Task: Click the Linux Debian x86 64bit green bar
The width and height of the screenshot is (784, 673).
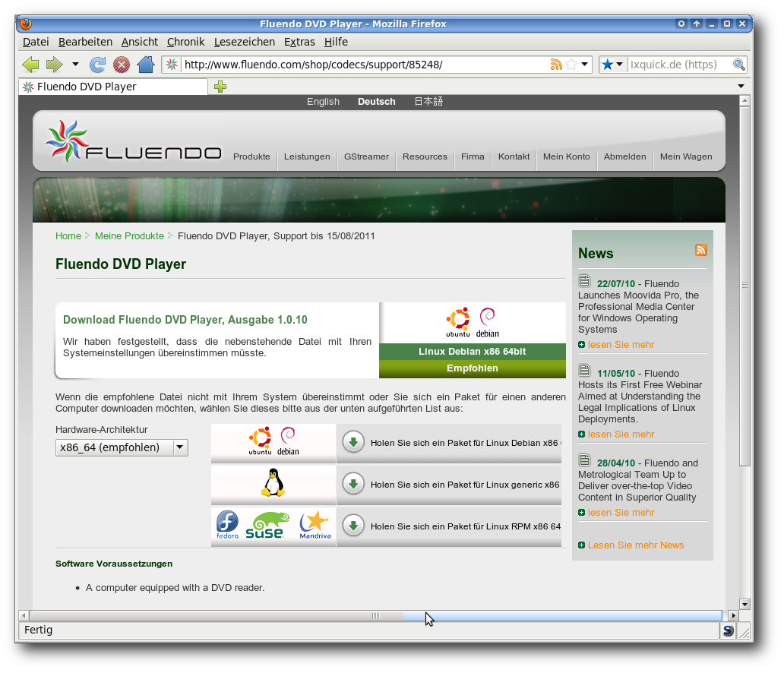Action: (473, 352)
